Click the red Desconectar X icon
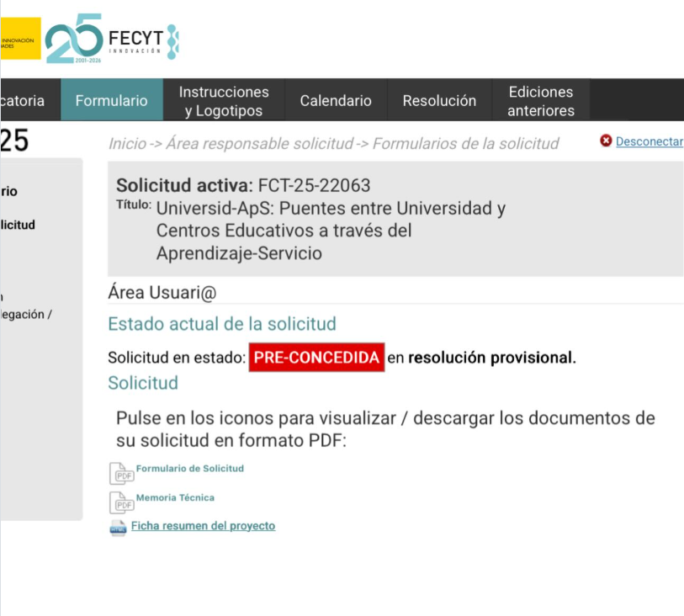 tap(606, 141)
